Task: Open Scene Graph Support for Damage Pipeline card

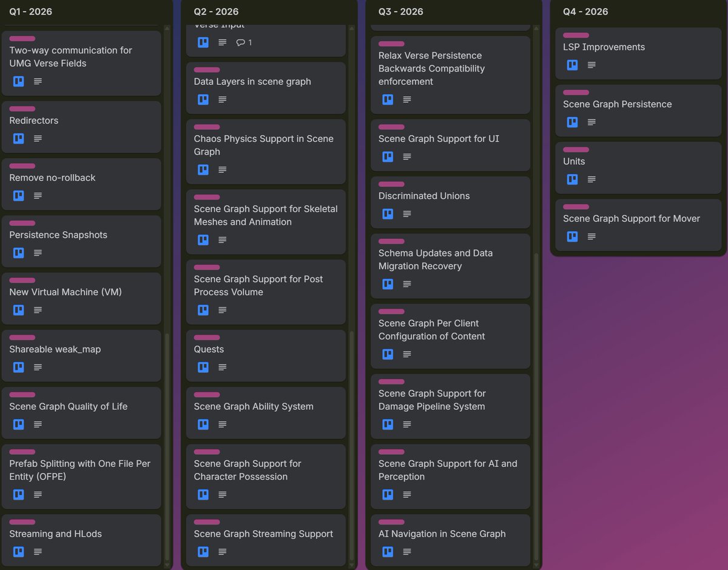Action: point(450,406)
